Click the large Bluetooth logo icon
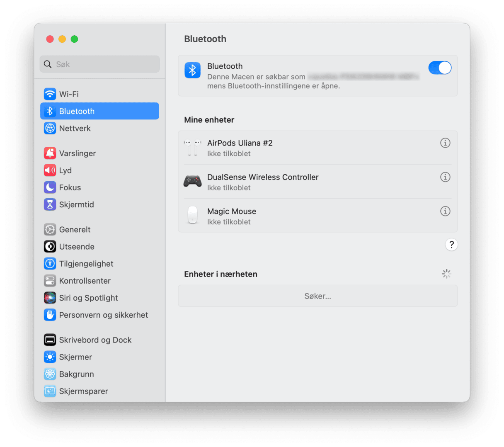This screenshot has height=447, width=504. pos(192,70)
